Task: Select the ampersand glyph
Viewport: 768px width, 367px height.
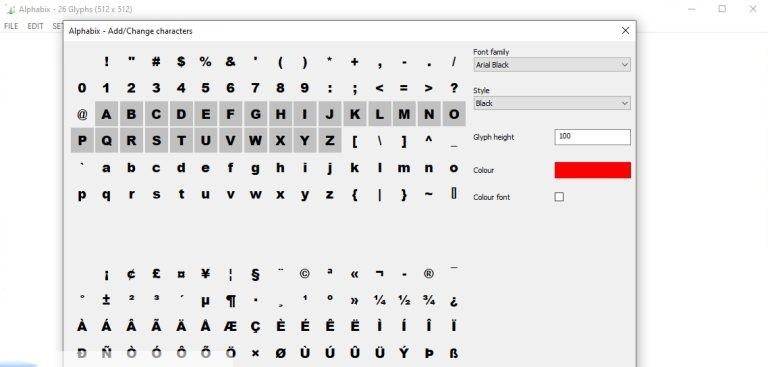Action: coord(230,61)
